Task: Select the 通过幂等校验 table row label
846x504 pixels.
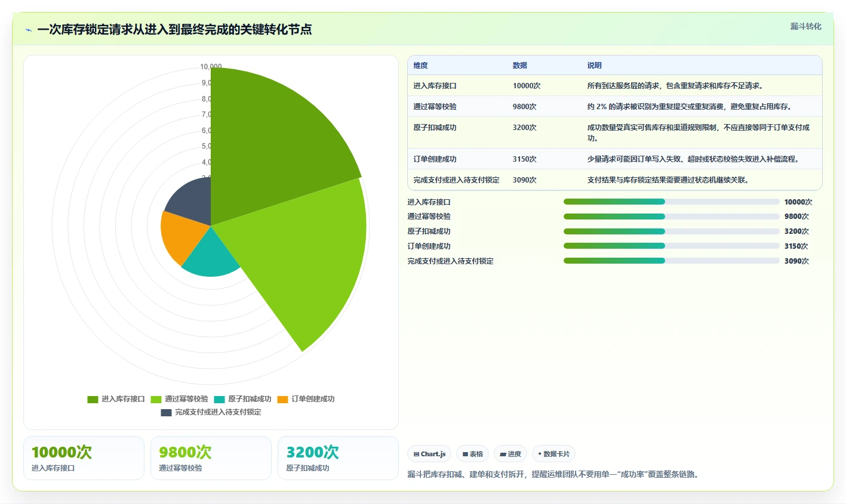Action: point(435,107)
